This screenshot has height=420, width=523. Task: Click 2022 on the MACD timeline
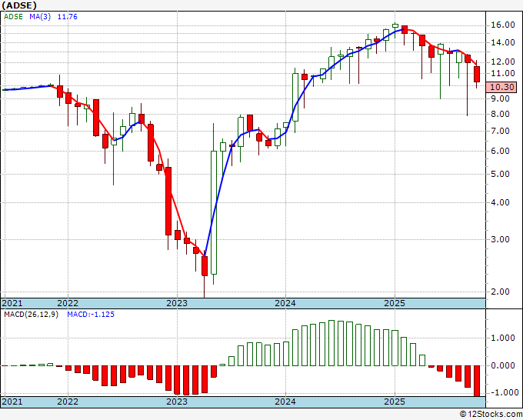[68, 402]
